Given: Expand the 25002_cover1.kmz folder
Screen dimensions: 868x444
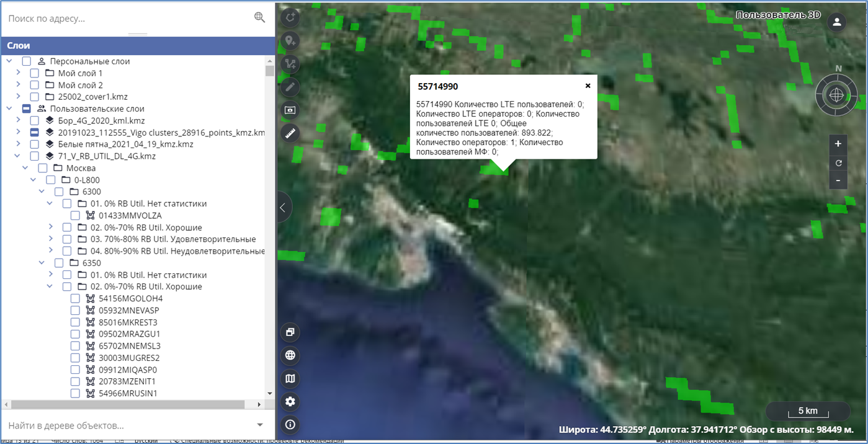Looking at the screenshot, I should pyautogui.click(x=19, y=97).
